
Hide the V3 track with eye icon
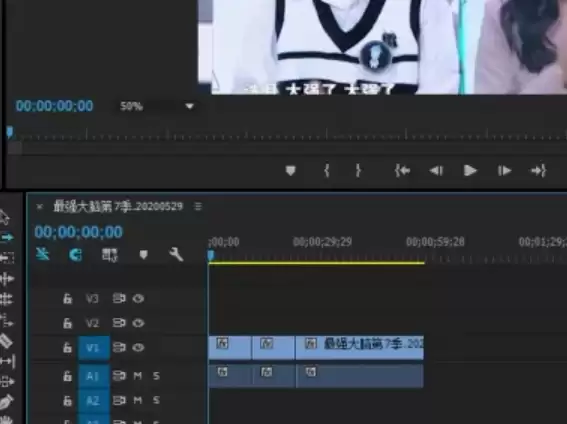(x=138, y=299)
